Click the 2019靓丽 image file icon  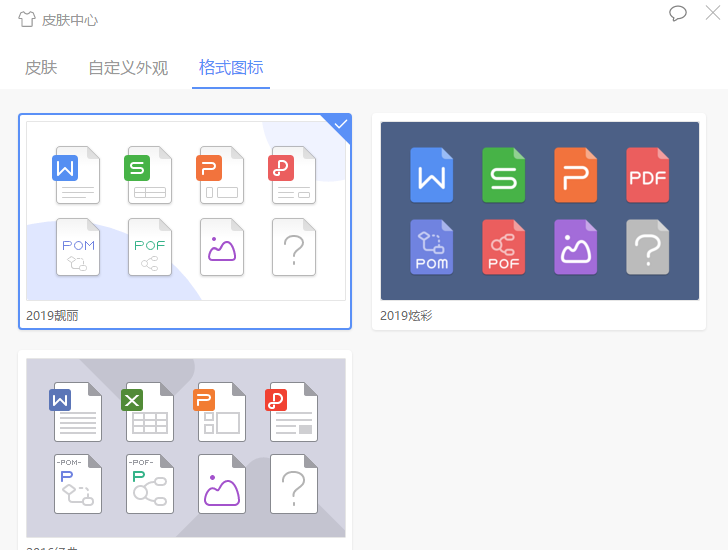click(221, 247)
